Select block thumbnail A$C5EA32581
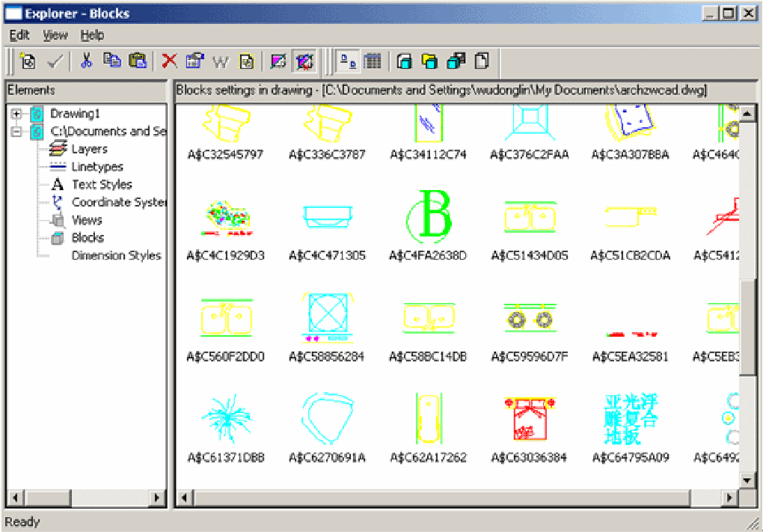 [x=631, y=334]
